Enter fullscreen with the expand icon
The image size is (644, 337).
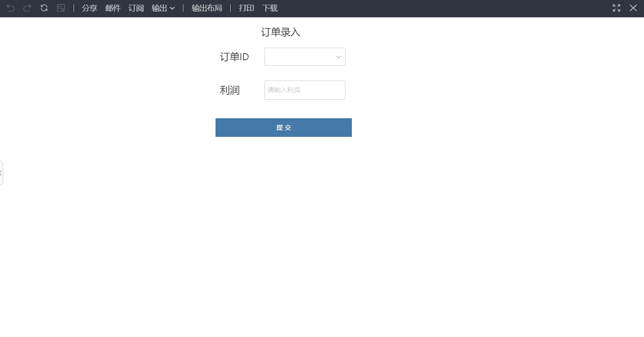616,8
